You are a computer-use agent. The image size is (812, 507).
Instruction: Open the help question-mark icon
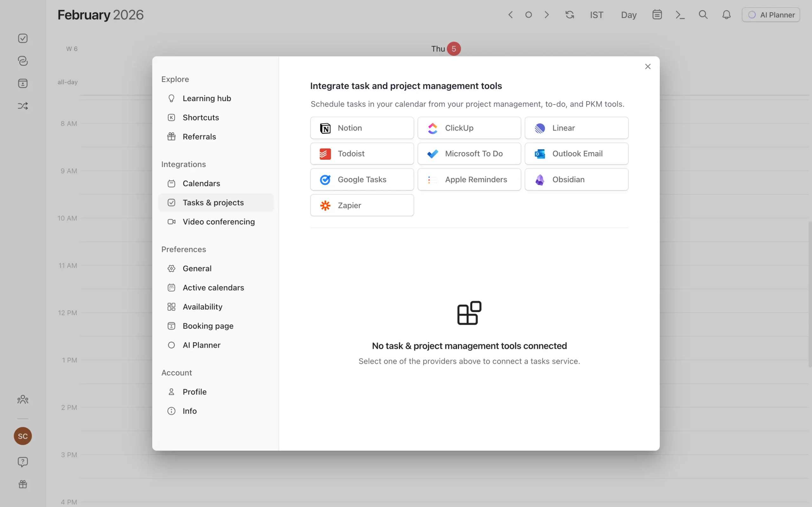point(23,462)
